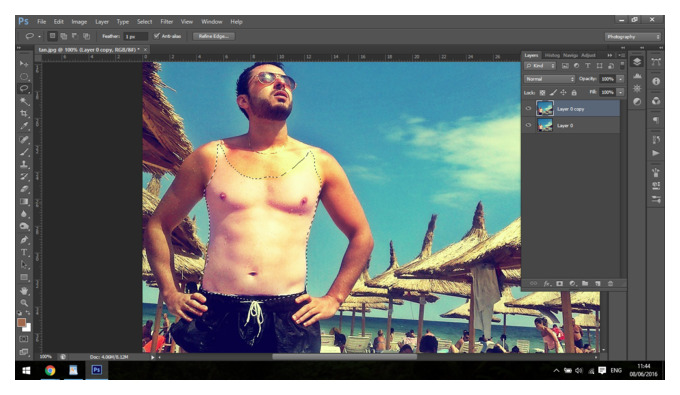This screenshot has width=680, height=395.
Task: Select the Pen tool
Action: click(x=23, y=240)
